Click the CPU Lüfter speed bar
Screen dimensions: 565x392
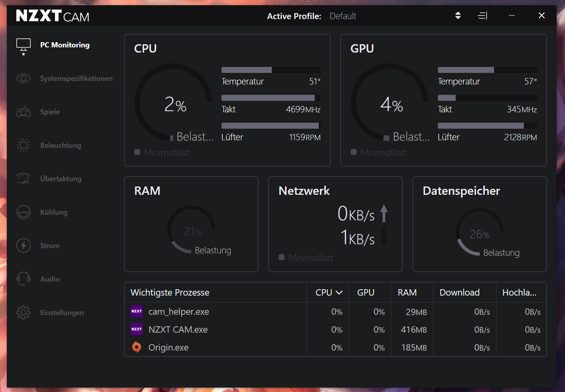(x=271, y=125)
